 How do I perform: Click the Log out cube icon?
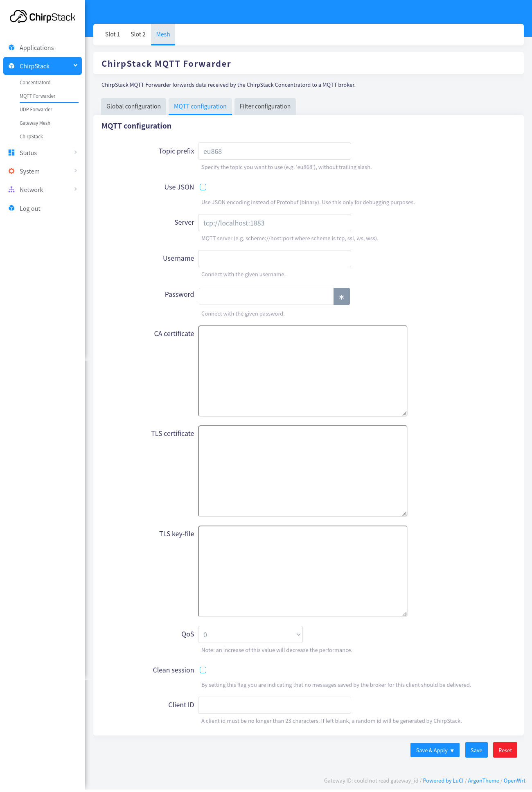11,208
